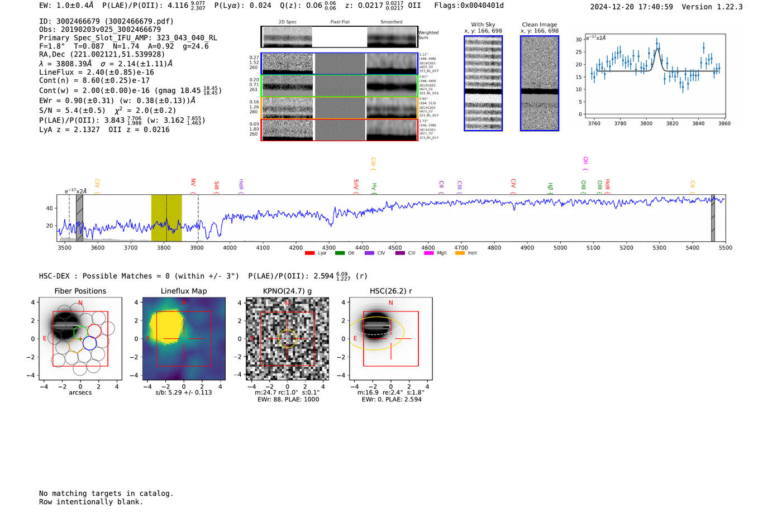The width and height of the screenshot is (782, 532).
Task: Click the purple CII line marker
Action: (441, 186)
